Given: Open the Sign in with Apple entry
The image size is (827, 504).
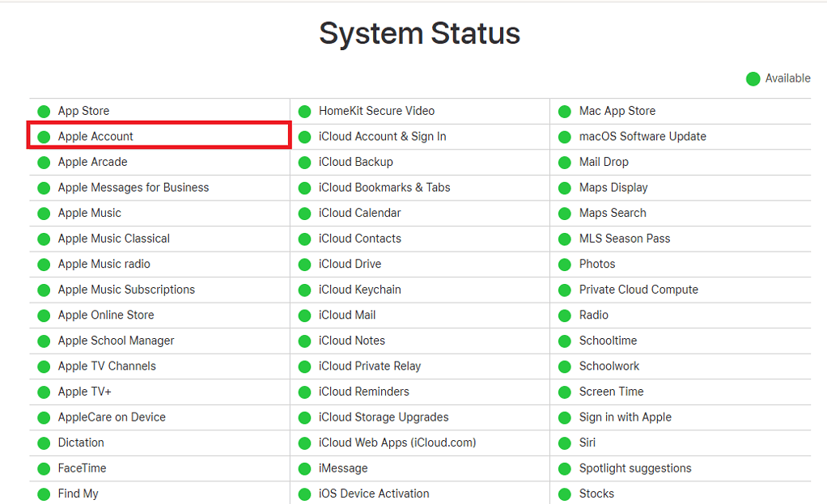Looking at the screenshot, I should pos(626,417).
